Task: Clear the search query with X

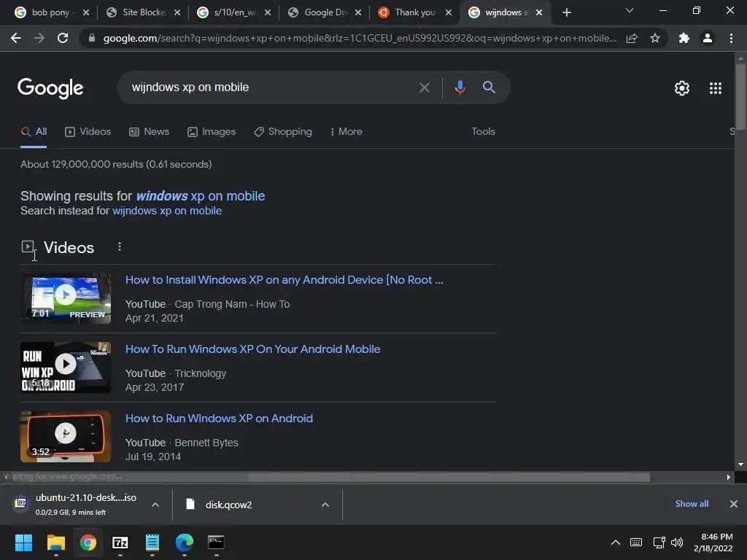Action: (424, 87)
